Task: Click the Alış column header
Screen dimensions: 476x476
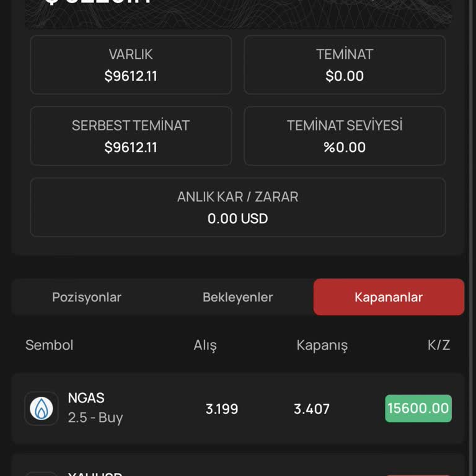Action: click(x=205, y=345)
